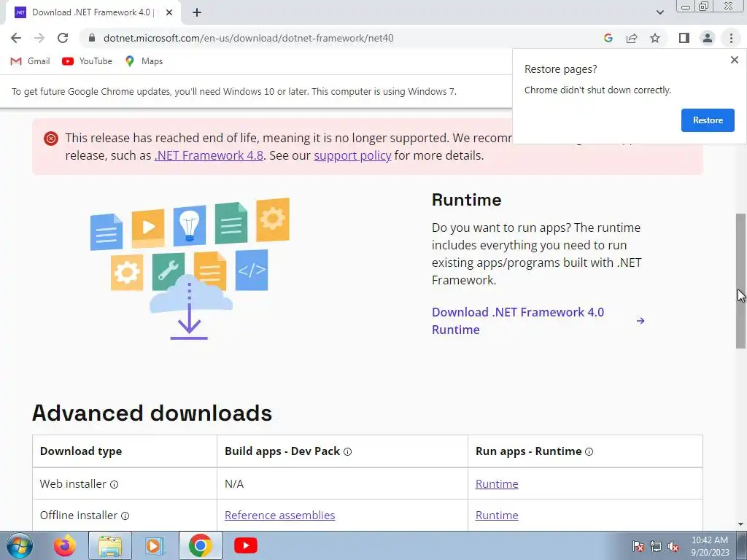Open the Chrome side panel

pyautogui.click(x=684, y=38)
